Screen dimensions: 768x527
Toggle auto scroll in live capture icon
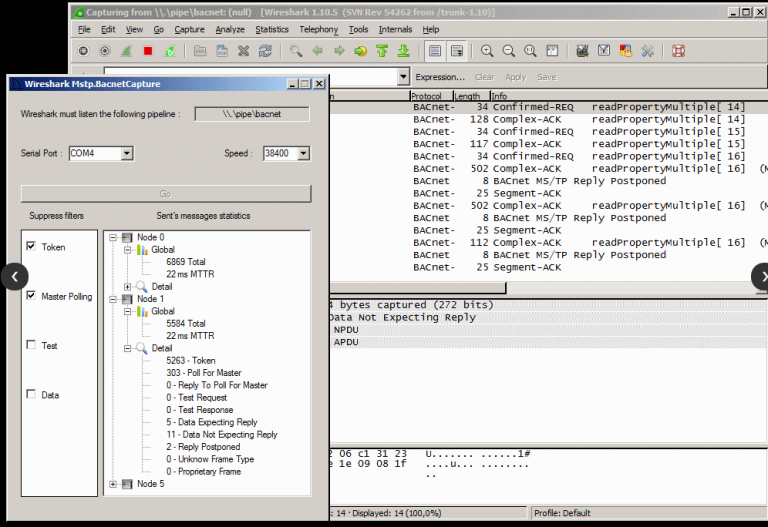[456, 51]
